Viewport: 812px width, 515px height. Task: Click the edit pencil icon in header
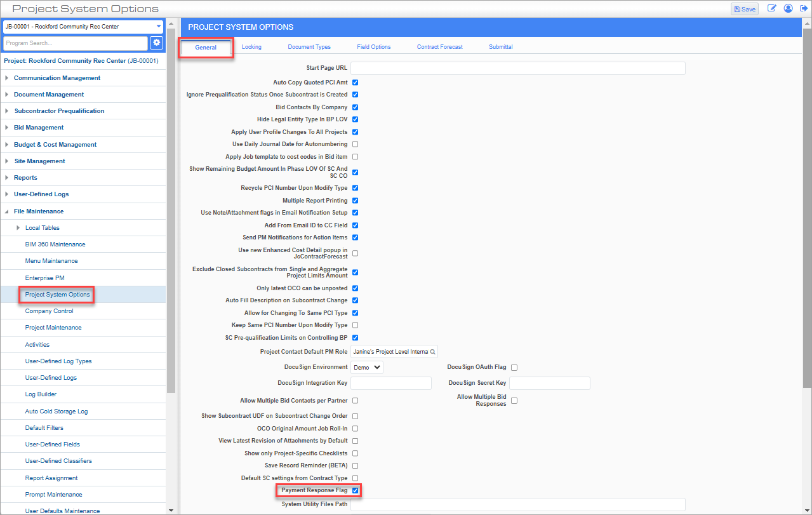pyautogui.click(x=772, y=9)
